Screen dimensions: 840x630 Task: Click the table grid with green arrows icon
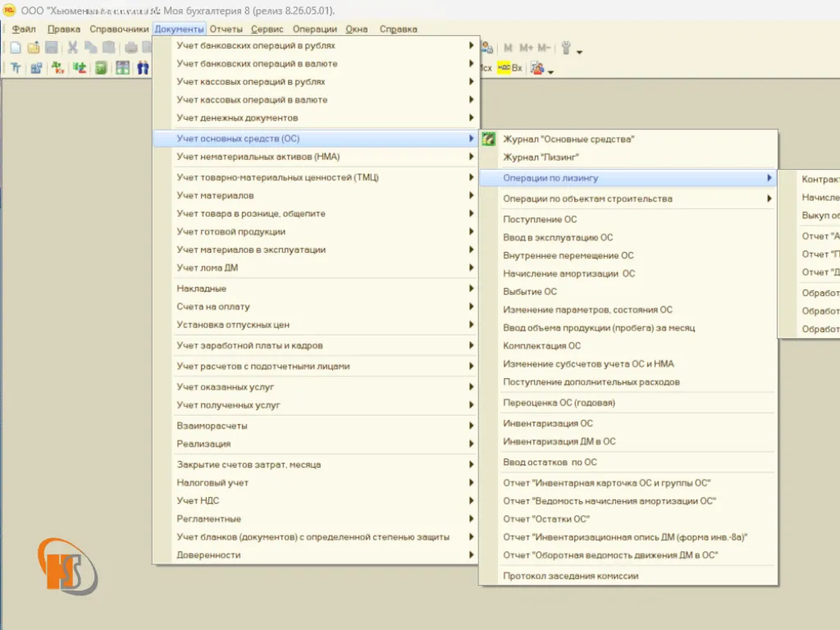(123, 68)
